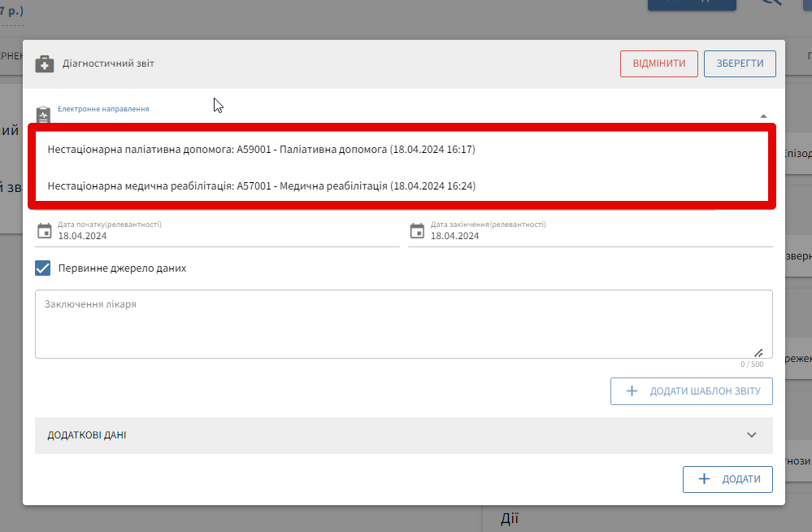
Task: Click the ДОДАТКОВІ ДАНІ section header text
Action: 87,435
